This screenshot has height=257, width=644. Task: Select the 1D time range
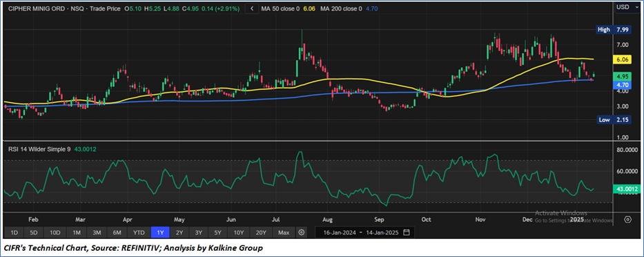[x=14, y=233]
